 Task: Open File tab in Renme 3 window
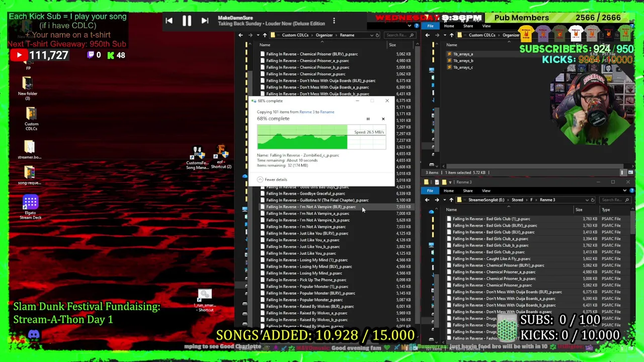[430, 191]
